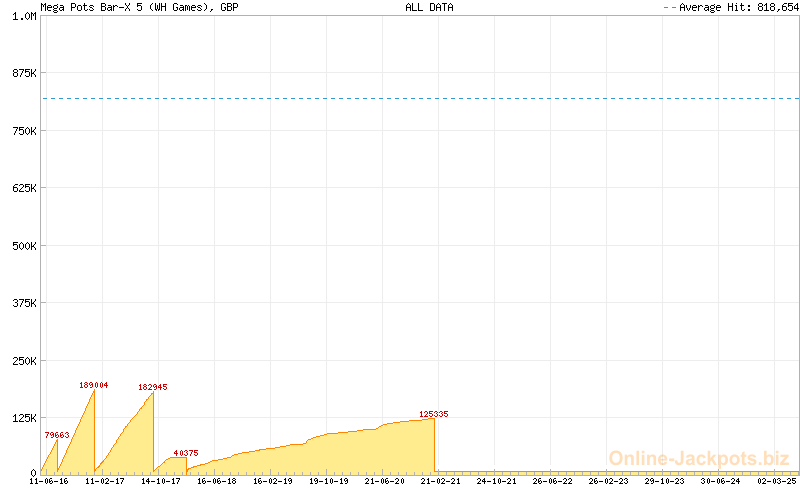Click the 182945 peak value label
The width and height of the screenshot is (800, 490).
pos(153,387)
